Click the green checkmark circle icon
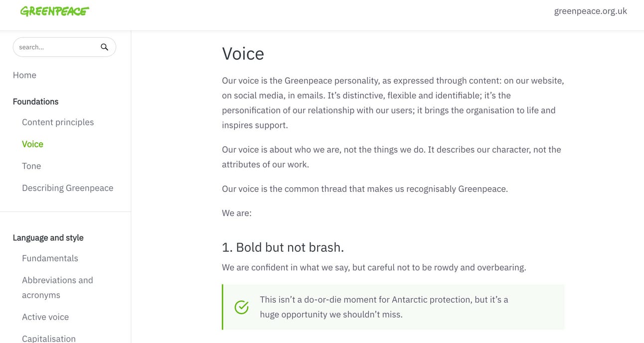 tap(242, 307)
